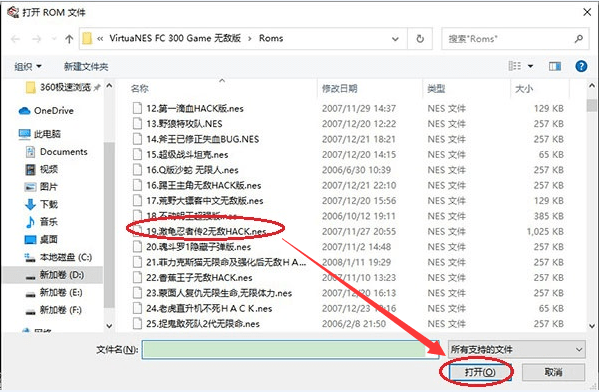599x392 pixels.
Task: Click the magnifier search icon
Action: point(579,39)
